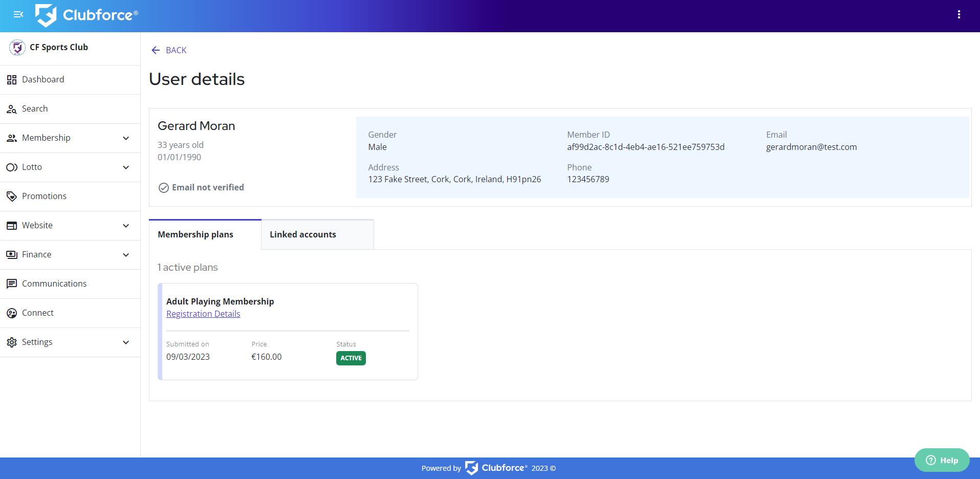Click the Email not verified checkmark icon
The image size is (980, 479).
click(x=164, y=188)
